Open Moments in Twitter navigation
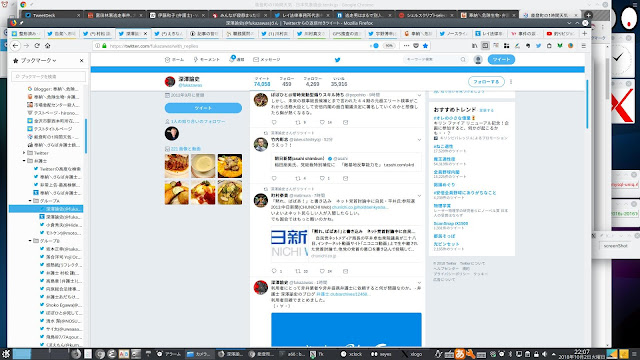Image resolution: width=640 pixels, height=360 pixels. coord(207,60)
